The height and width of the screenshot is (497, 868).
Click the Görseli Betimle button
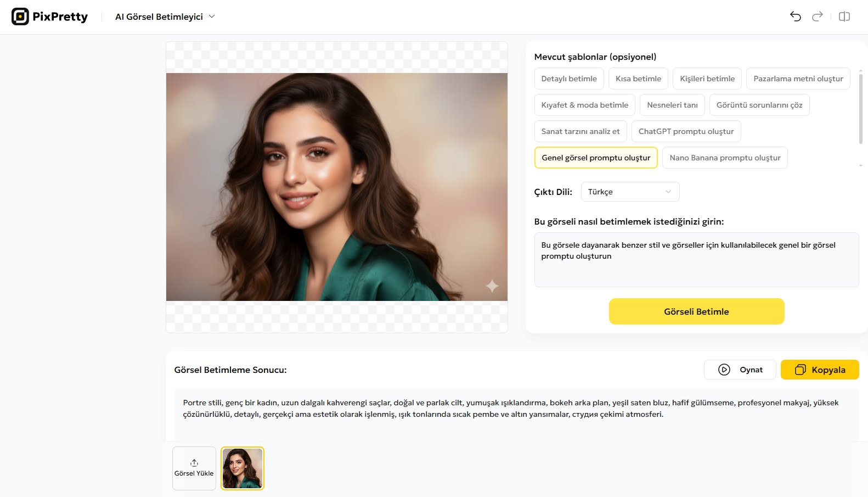[x=696, y=311]
